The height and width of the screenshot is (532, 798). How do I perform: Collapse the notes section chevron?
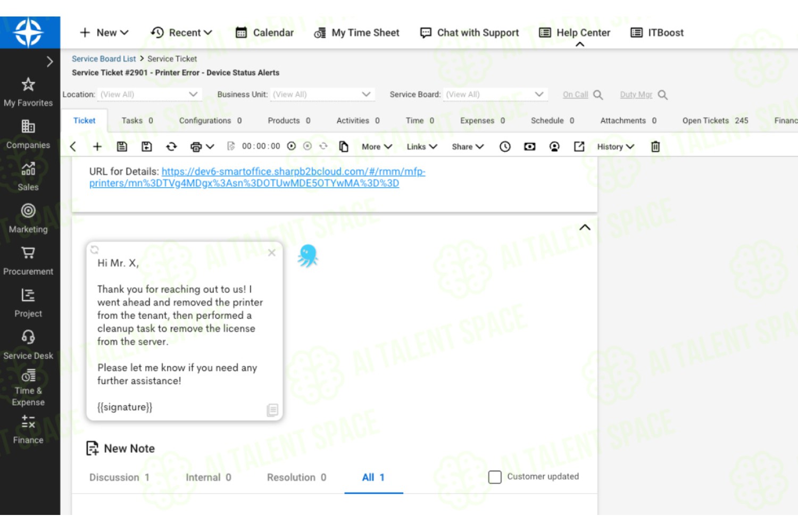point(585,228)
